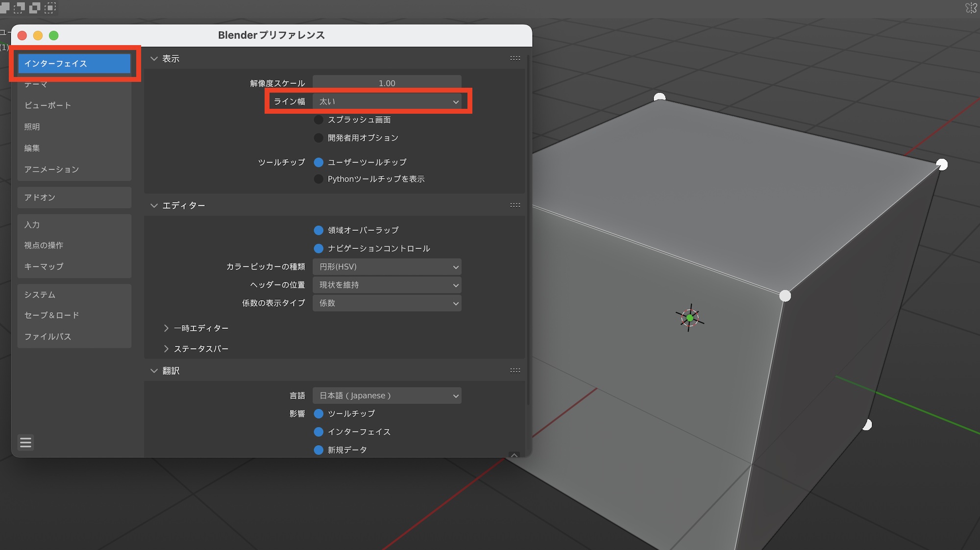Open the ライン幅 dropdown
Screen dimensions: 980x550
pos(387,101)
